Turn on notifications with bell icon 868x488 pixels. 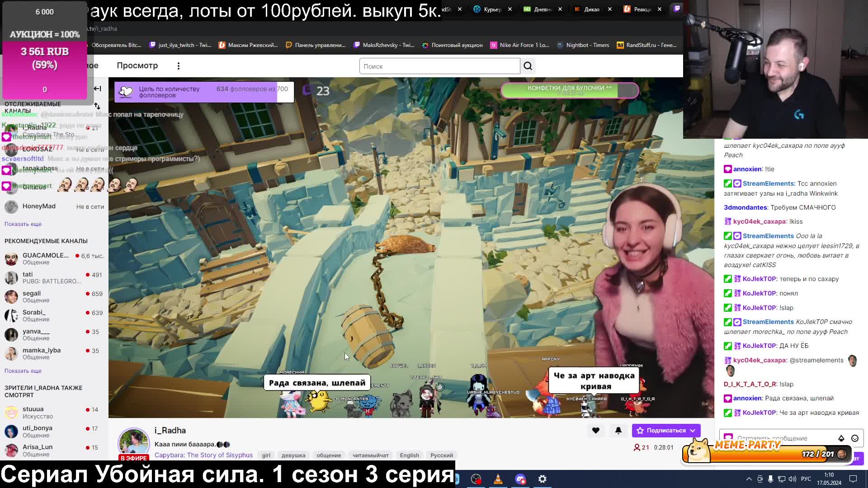[618, 431]
